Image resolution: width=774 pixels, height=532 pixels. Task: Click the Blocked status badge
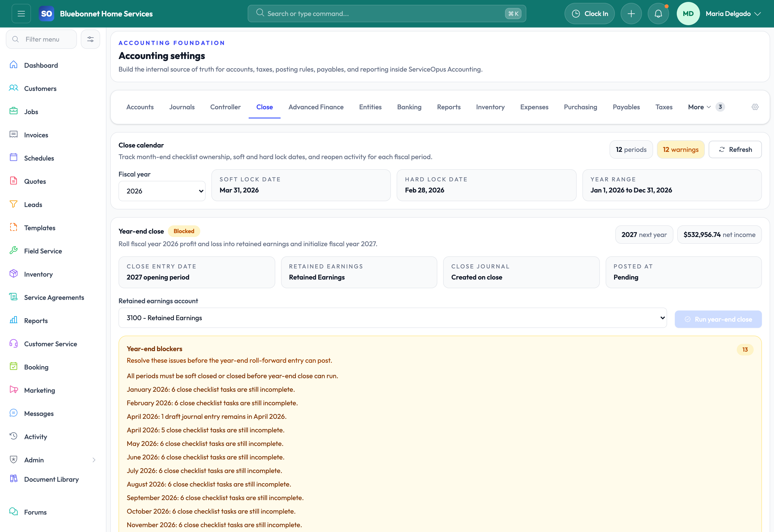(184, 231)
